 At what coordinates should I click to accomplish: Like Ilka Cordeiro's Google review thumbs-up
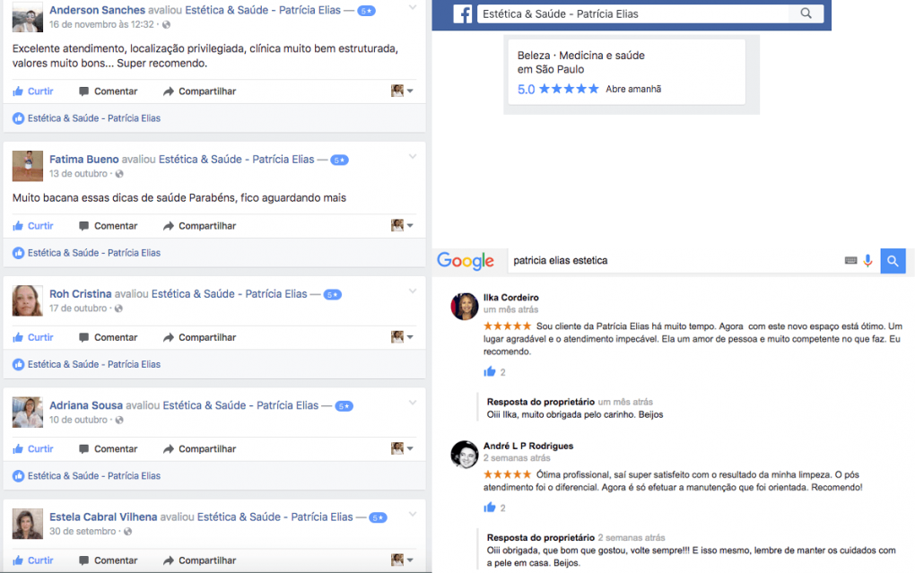tap(490, 371)
